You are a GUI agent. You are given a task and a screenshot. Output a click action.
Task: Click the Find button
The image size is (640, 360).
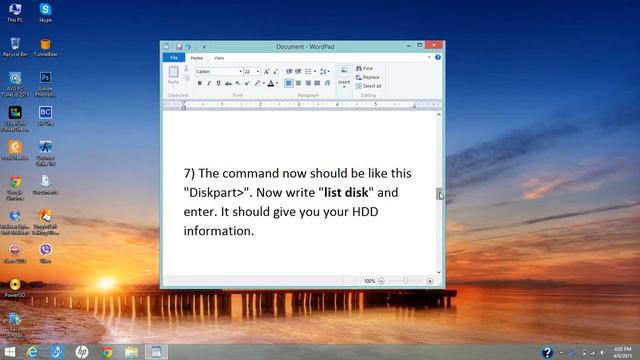[364, 68]
